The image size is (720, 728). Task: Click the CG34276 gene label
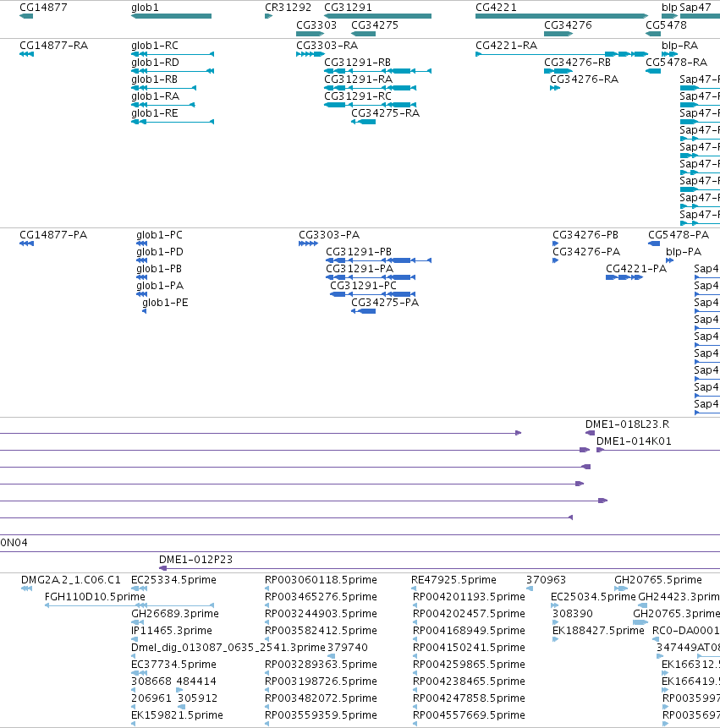pyautogui.click(x=568, y=25)
